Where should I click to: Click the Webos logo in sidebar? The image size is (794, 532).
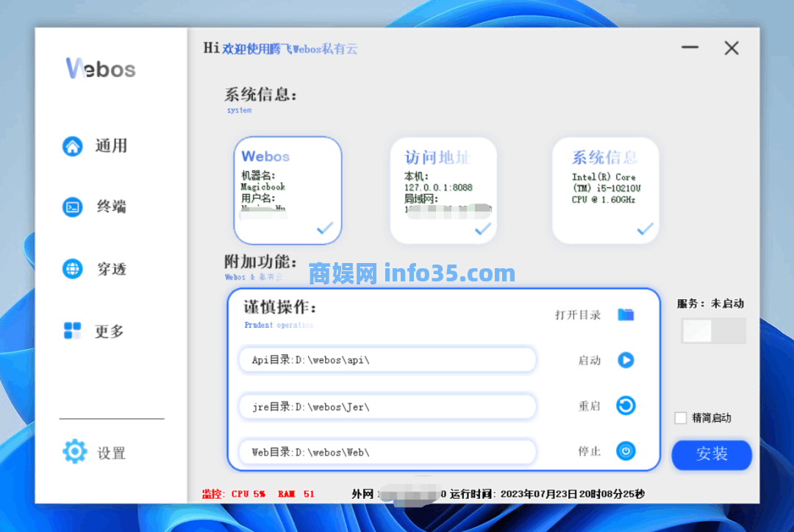pos(101,68)
